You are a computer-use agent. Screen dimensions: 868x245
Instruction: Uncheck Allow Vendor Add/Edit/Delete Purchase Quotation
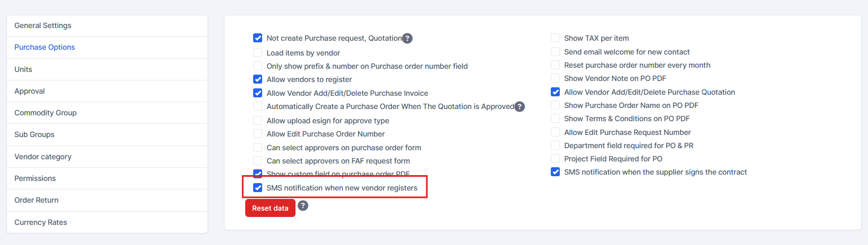pyautogui.click(x=556, y=92)
